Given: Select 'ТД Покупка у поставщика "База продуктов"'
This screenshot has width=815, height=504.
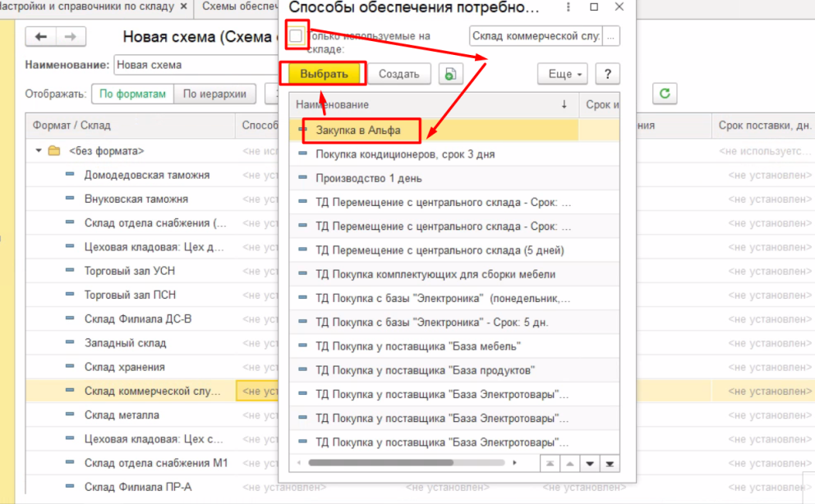Looking at the screenshot, I should pyautogui.click(x=455, y=370).
